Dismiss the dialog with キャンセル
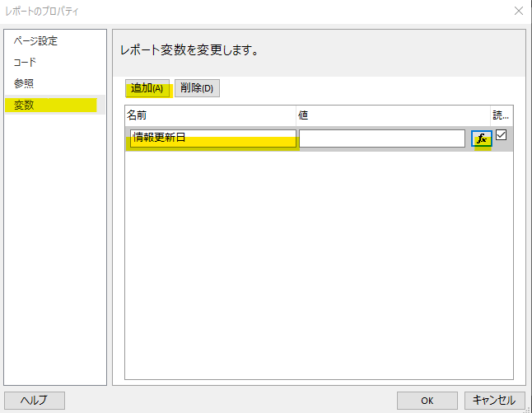This screenshot has width=532, height=413. [494, 400]
